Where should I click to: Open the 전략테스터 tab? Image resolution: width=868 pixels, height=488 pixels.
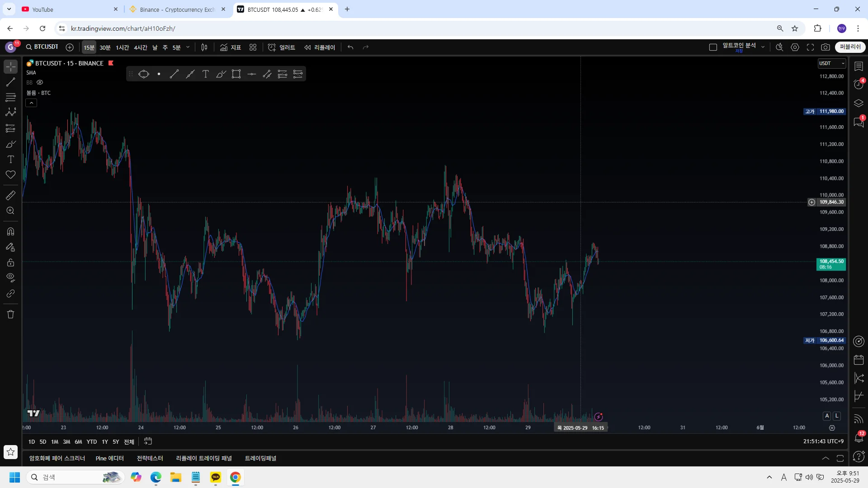tap(150, 458)
